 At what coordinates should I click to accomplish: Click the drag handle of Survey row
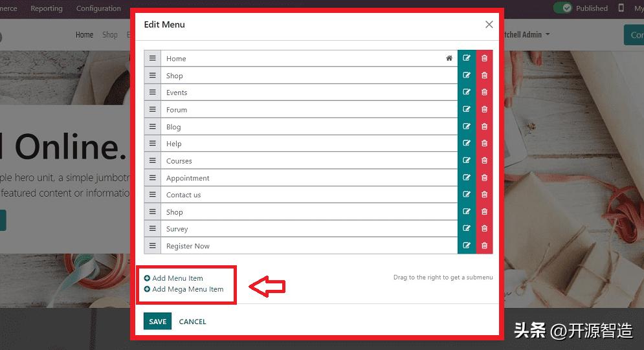152,228
